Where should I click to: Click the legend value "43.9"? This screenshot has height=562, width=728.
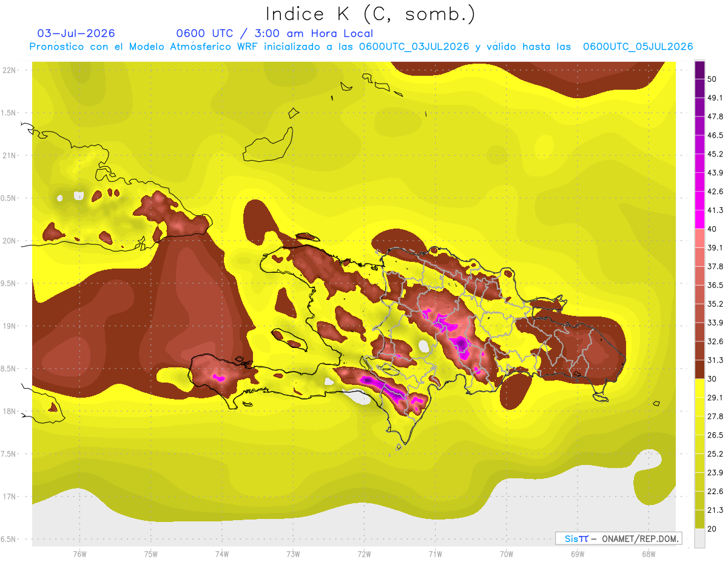(x=715, y=173)
